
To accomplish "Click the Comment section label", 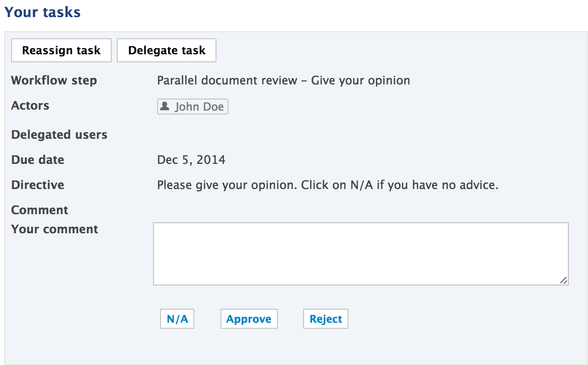I will [x=40, y=210].
